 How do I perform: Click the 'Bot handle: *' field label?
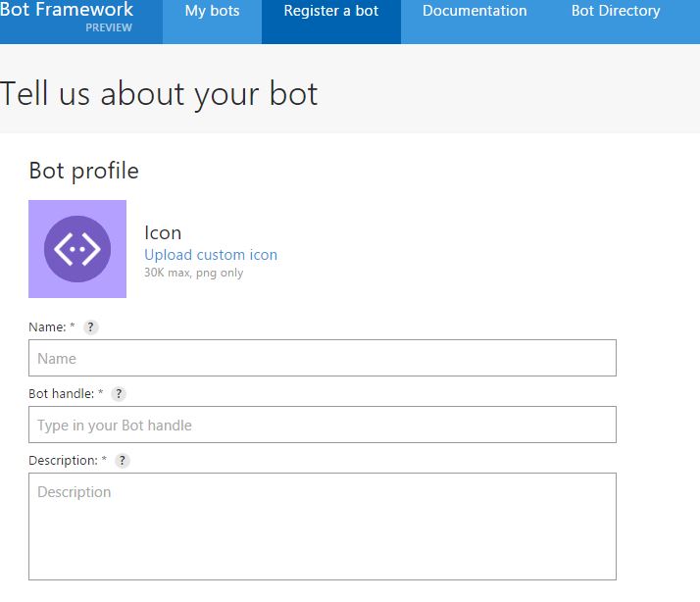66,393
